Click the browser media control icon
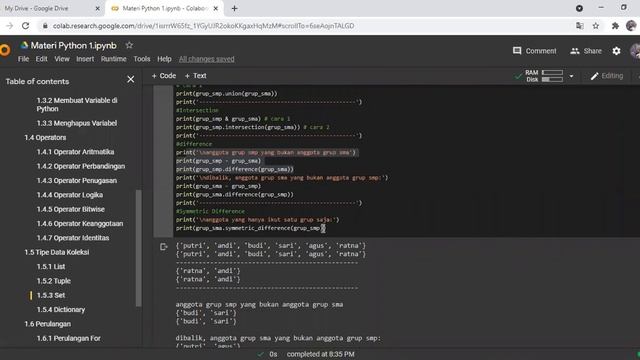This screenshot has height=360, width=640. tap(579, 8)
